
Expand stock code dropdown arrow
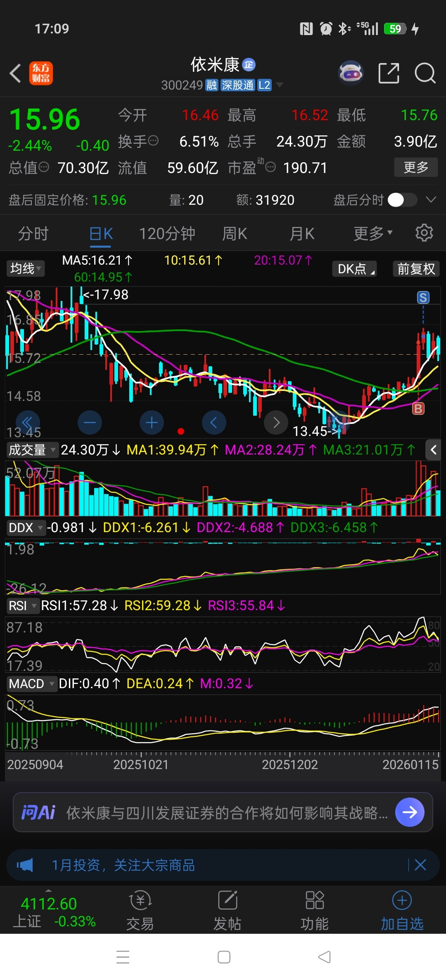[280, 85]
